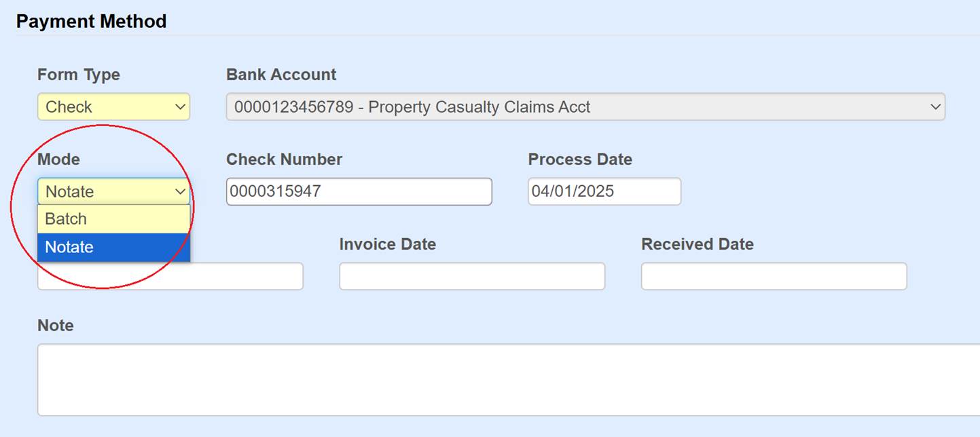Viewport: 980px width, 437px height.
Task: Click the Check Number input field
Action: pos(359,192)
